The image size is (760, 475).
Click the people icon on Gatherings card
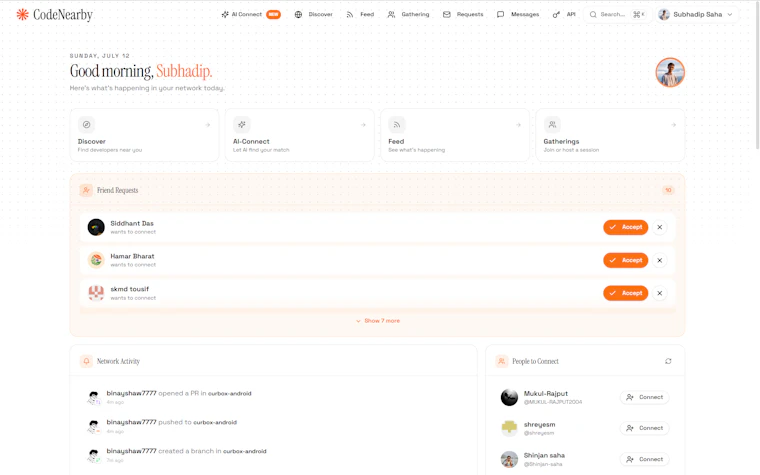point(552,125)
